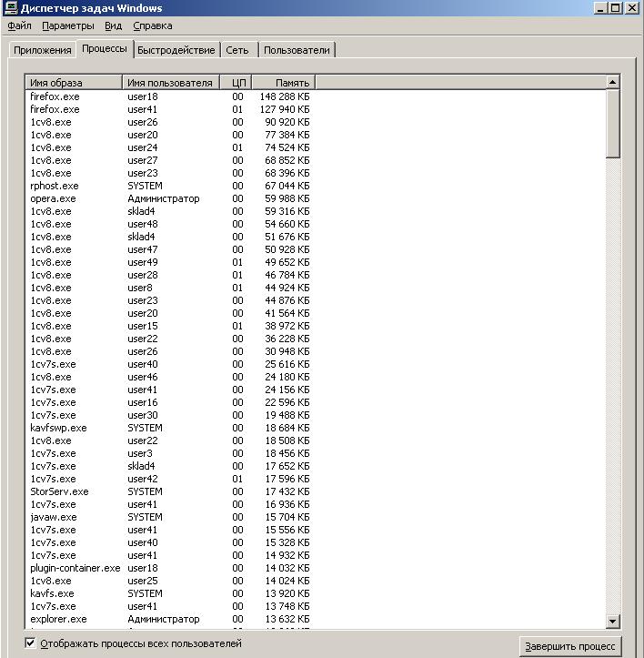Viewport: 644px width, 658px height.
Task: Sort by Имя пользователя column header
Action: click(171, 83)
